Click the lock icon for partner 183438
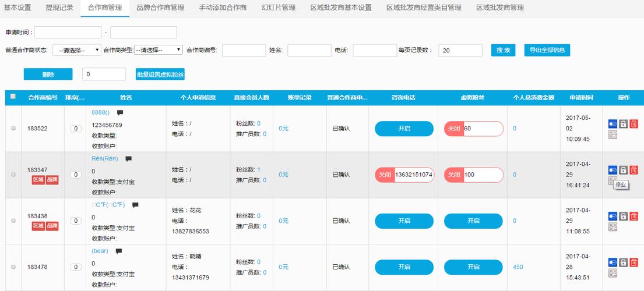Image resolution: width=644 pixels, height=291 pixels. (x=624, y=216)
